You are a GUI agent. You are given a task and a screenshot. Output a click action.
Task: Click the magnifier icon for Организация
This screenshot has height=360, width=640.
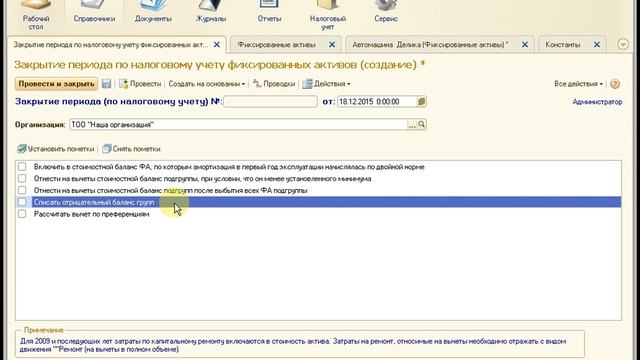(422, 124)
